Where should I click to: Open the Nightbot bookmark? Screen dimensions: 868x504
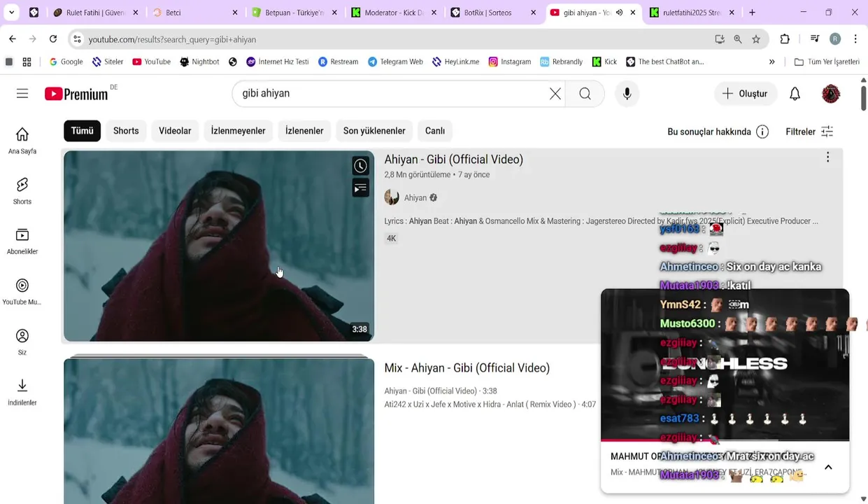point(199,62)
